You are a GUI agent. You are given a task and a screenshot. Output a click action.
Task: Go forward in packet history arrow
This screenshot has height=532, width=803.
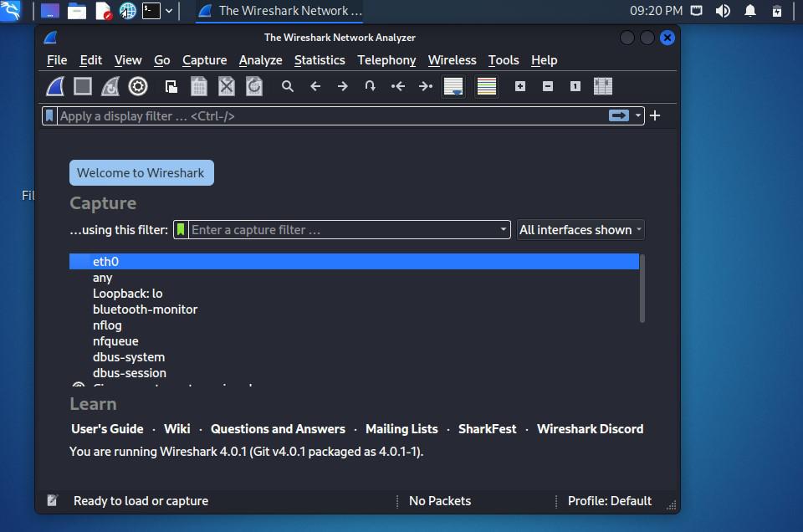pos(343,86)
